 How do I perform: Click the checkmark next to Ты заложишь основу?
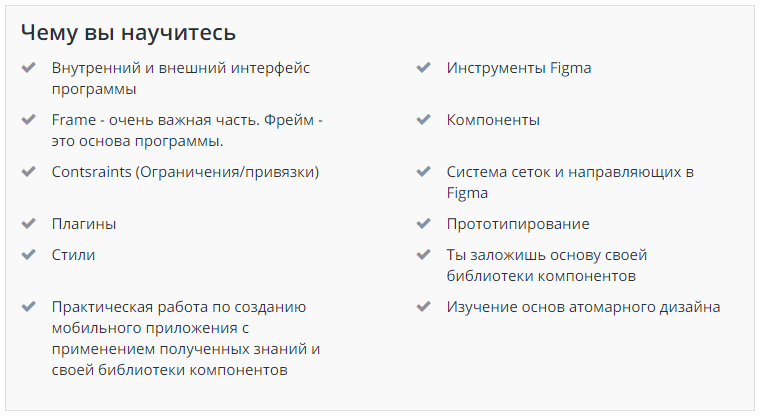pyautogui.click(x=423, y=255)
